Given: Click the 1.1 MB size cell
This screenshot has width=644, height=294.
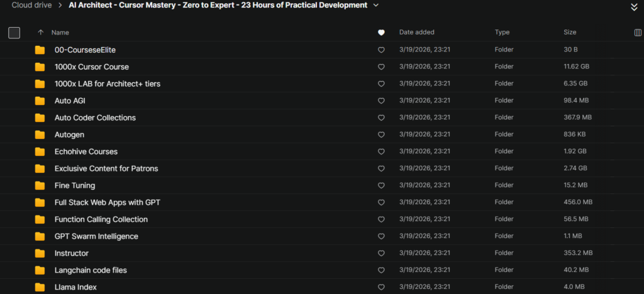Looking at the screenshot, I should pos(574,236).
